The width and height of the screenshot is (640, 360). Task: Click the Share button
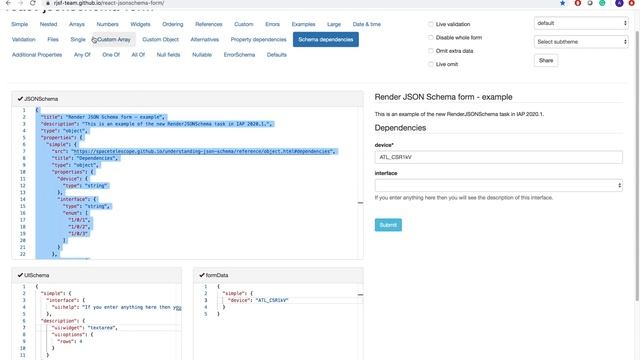[546, 60]
